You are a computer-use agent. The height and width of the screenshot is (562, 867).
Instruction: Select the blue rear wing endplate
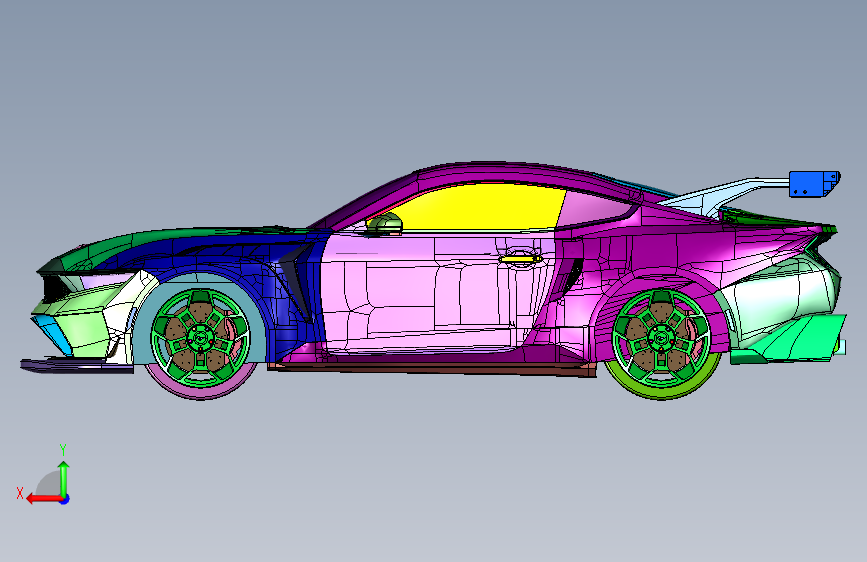(814, 184)
